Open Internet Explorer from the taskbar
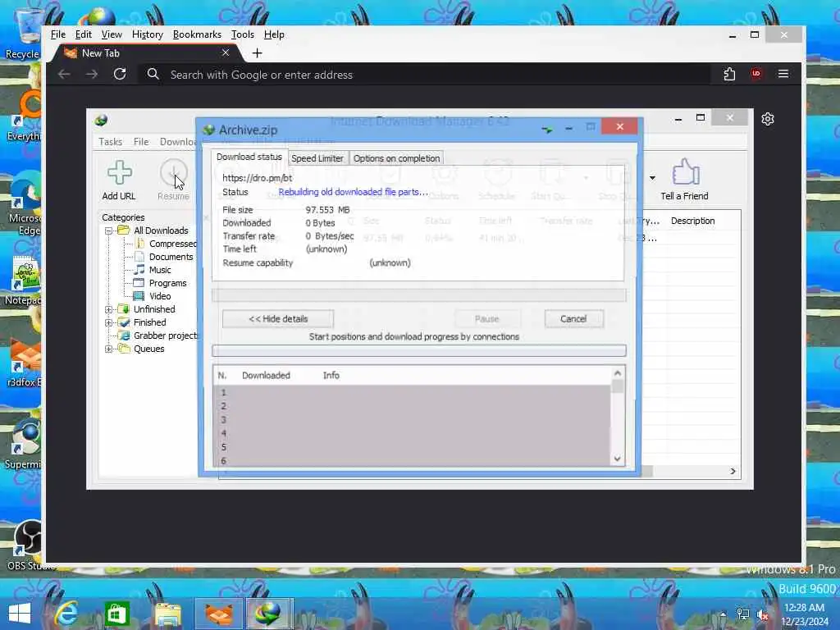Viewport: 840px width, 630px height. (x=67, y=613)
